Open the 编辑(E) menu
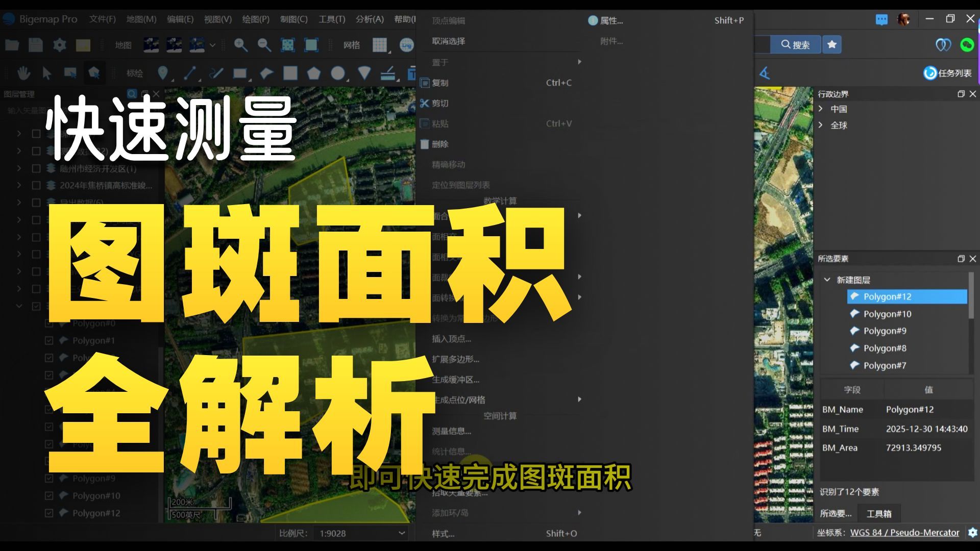980x551 pixels. tap(180, 19)
